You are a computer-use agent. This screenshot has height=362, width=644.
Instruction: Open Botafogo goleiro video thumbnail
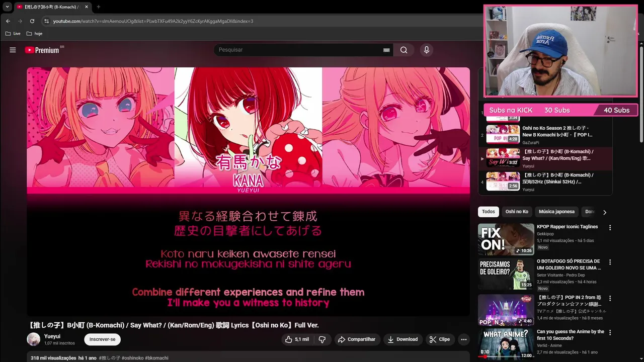506,274
